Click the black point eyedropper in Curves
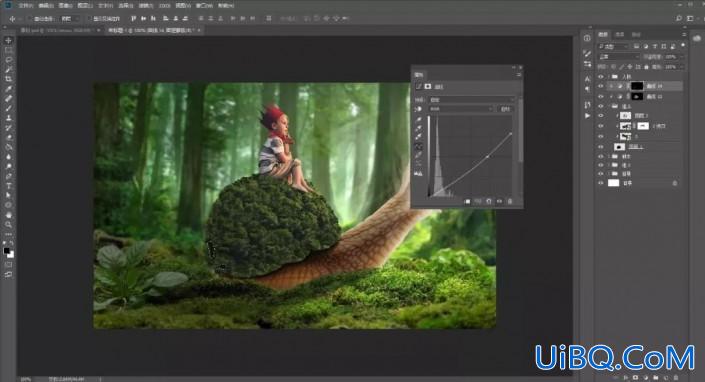Screen dimensions: 705x382 point(419,120)
